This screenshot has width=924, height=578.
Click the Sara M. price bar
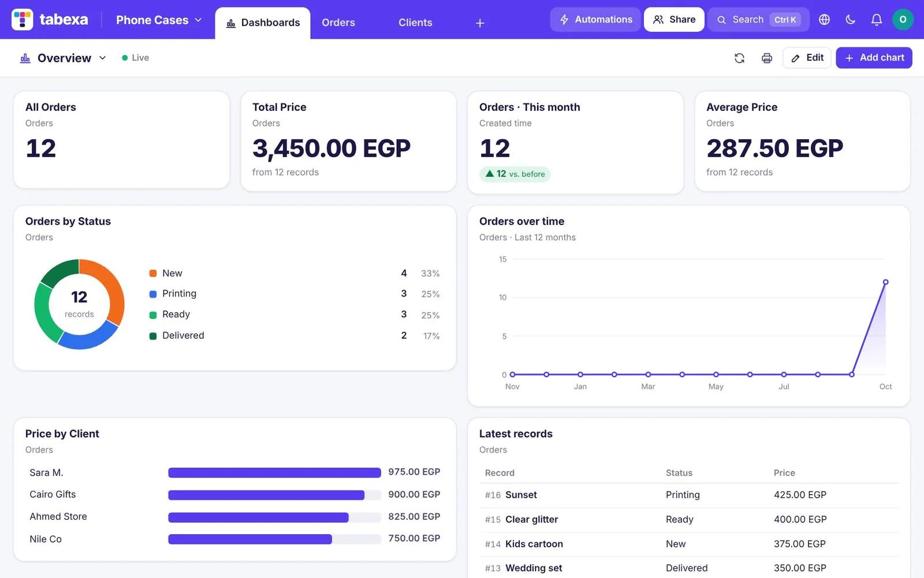(x=274, y=473)
